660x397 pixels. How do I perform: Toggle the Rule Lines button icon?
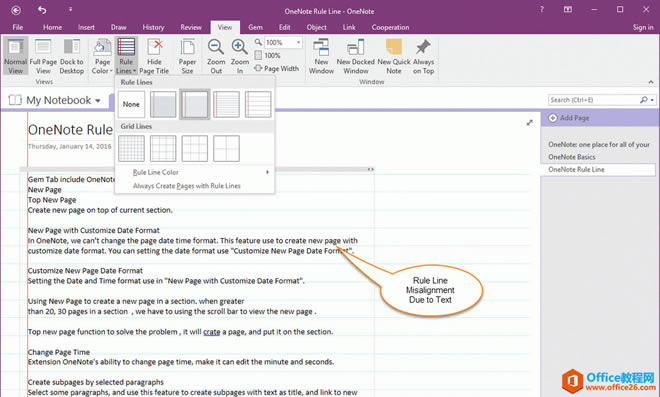click(126, 46)
